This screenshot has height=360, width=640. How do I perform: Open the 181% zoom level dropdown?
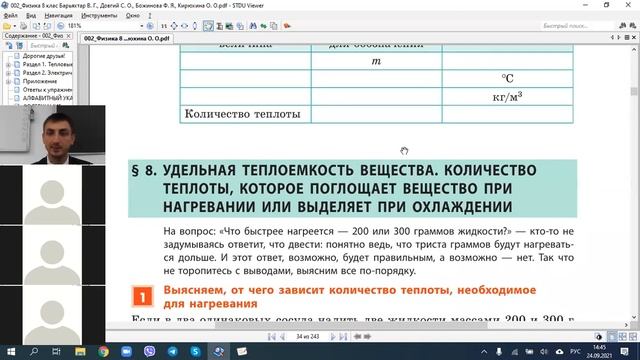point(142,26)
